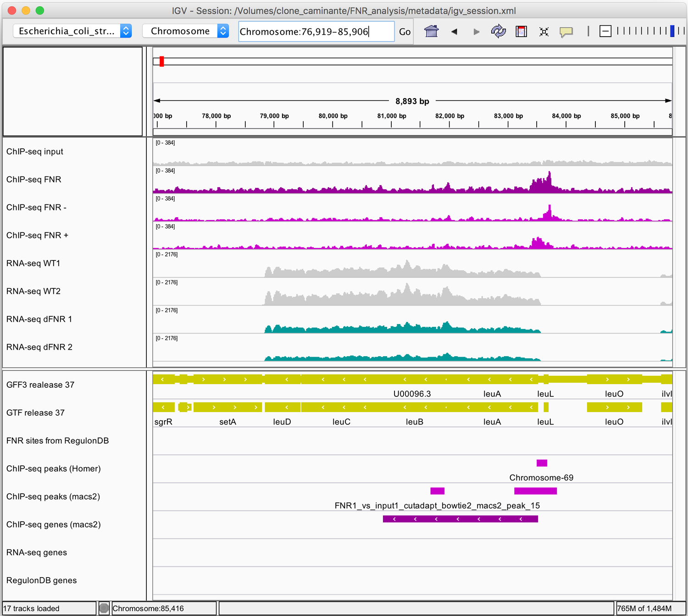Go back with the left arrow icon
The image size is (688, 616).
(454, 31)
